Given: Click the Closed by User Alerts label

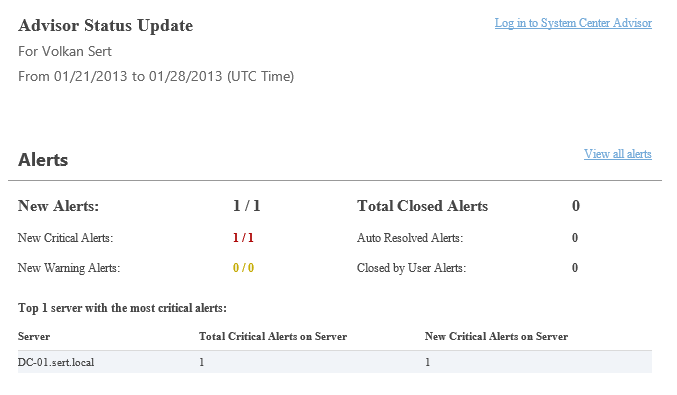Looking at the screenshot, I should [411, 268].
